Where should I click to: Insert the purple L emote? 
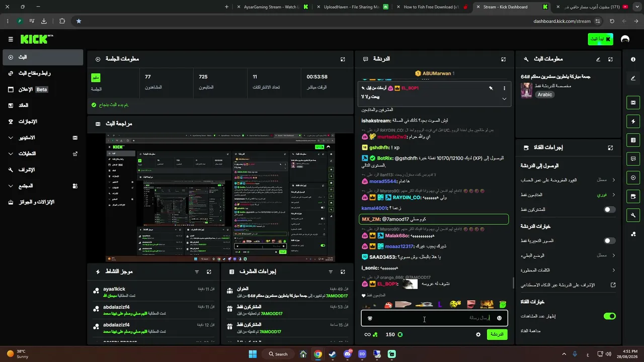440,304
